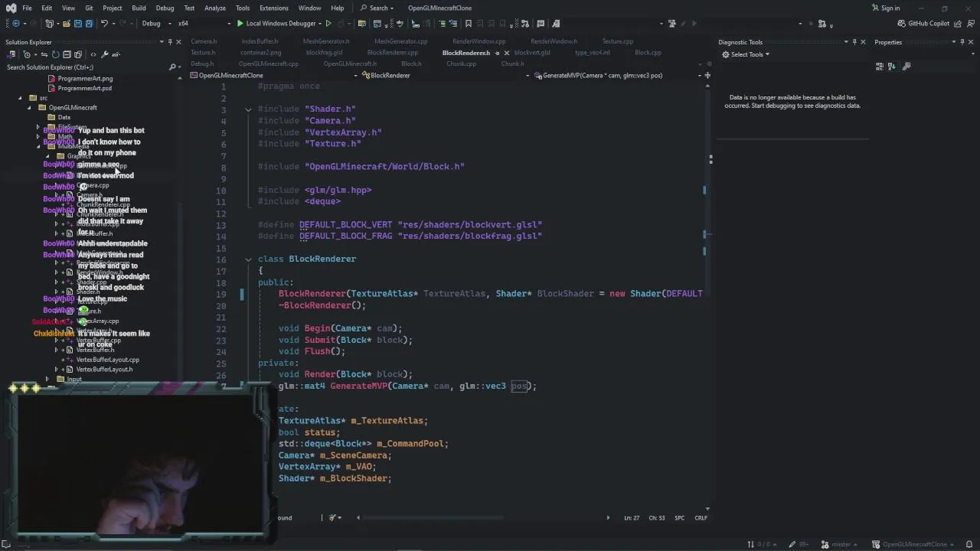Pin the Diagnostic Tools panel
980x551 pixels.
pyautogui.click(x=854, y=42)
